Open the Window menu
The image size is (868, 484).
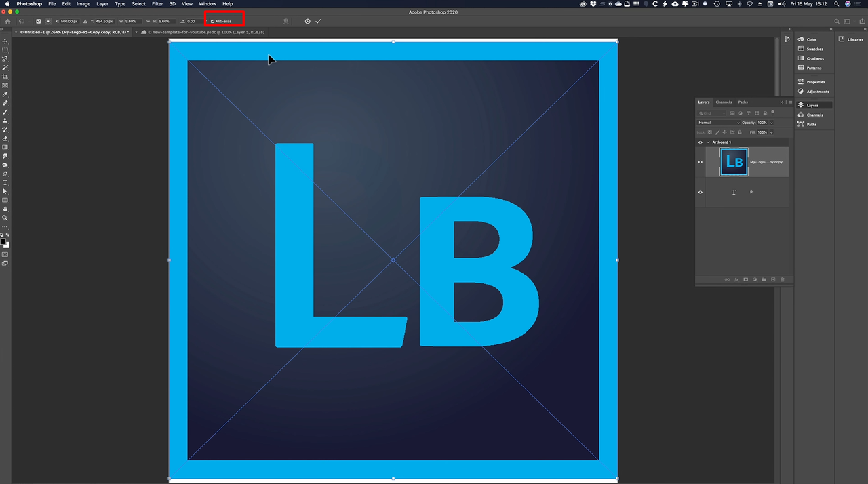[x=208, y=4]
